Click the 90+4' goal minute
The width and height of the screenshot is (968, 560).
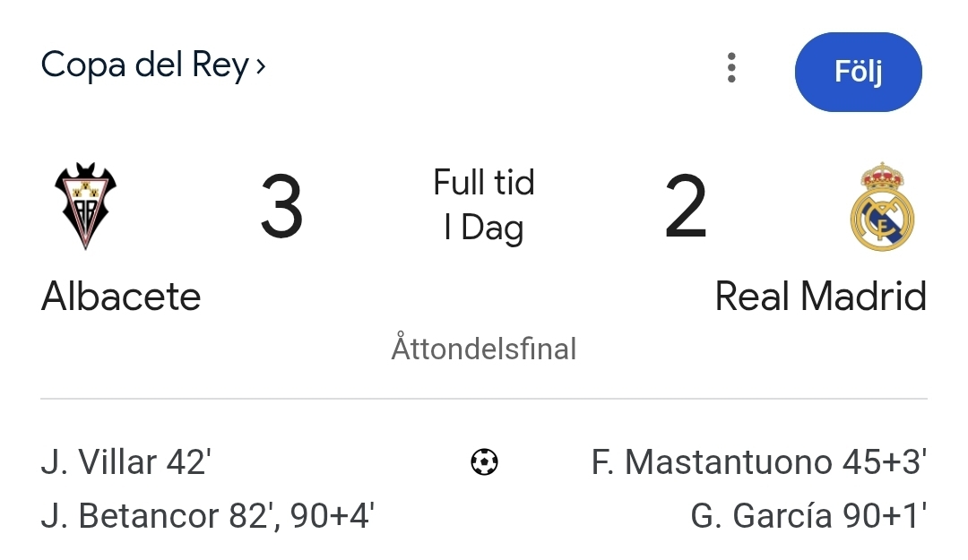coord(333,516)
